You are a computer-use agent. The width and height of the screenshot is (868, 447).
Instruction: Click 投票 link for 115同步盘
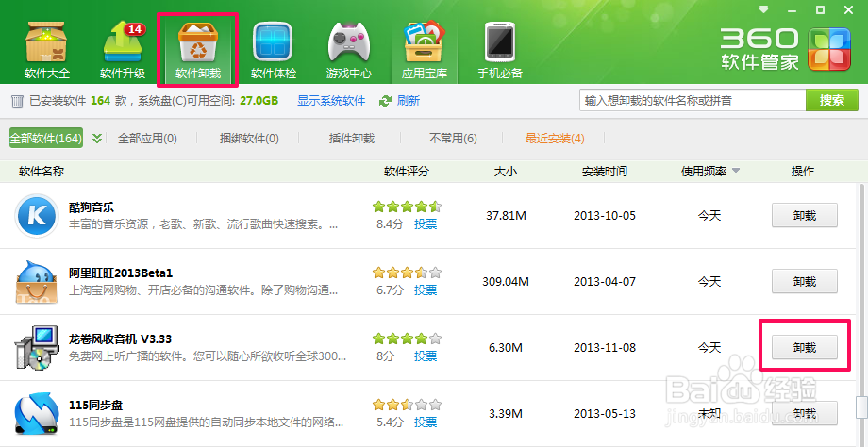pos(426,422)
